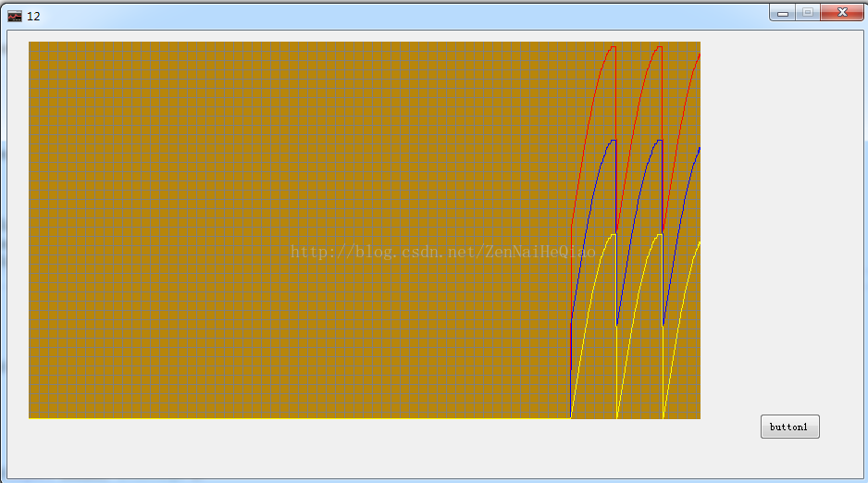
Task: Maximize the 12 window
Action: pyautogui.click(x=808, y=12)
